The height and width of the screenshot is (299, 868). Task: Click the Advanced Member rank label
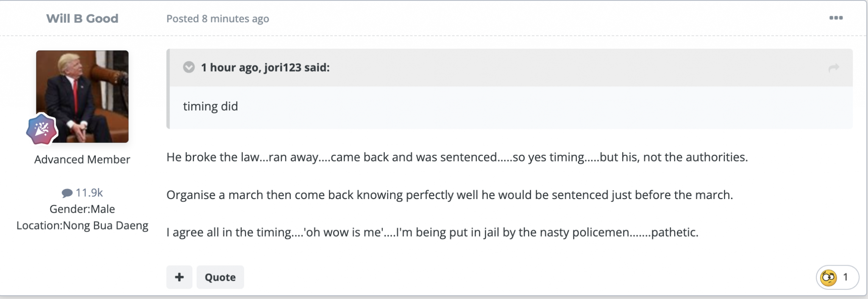(82, 160)
